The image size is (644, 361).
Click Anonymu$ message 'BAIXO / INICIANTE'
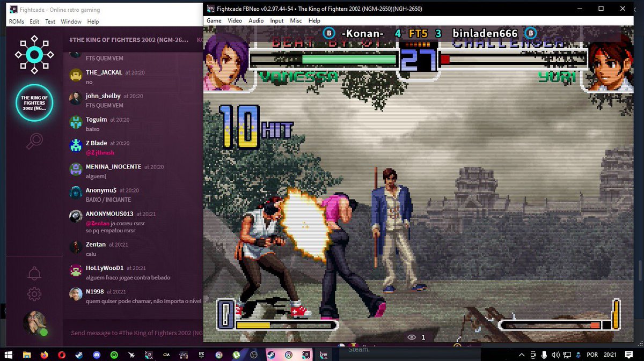108,200
